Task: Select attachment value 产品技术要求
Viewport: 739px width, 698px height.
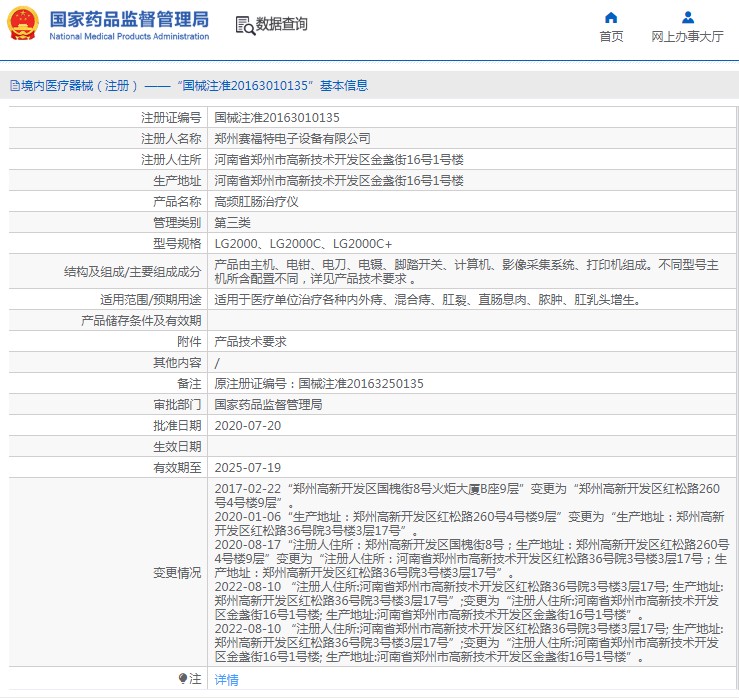Action: [x=250, y=342]
